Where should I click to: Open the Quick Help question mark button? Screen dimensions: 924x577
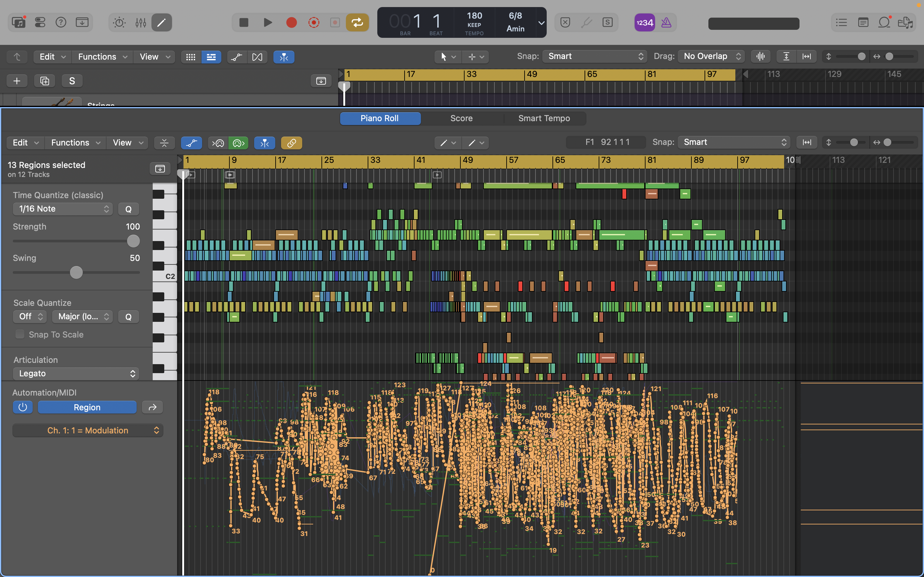pyautogui.click(x=61, y=22)
